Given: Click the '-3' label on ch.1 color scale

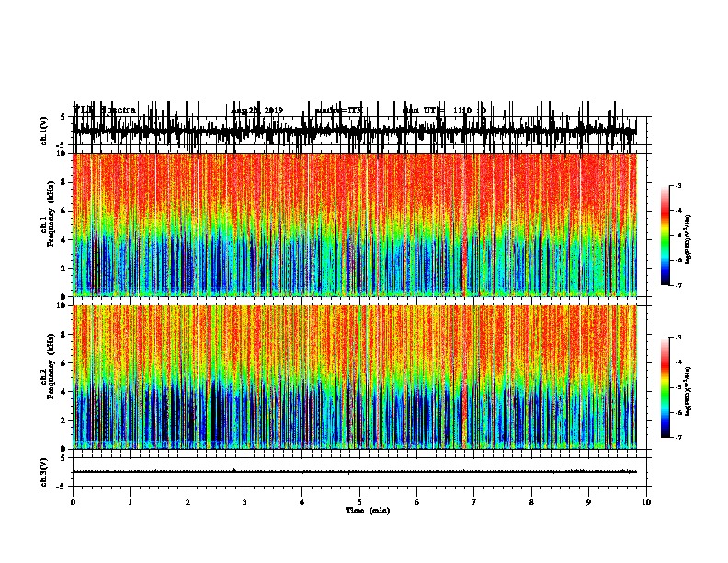Looking at the screenshot, I should point(678,186).
